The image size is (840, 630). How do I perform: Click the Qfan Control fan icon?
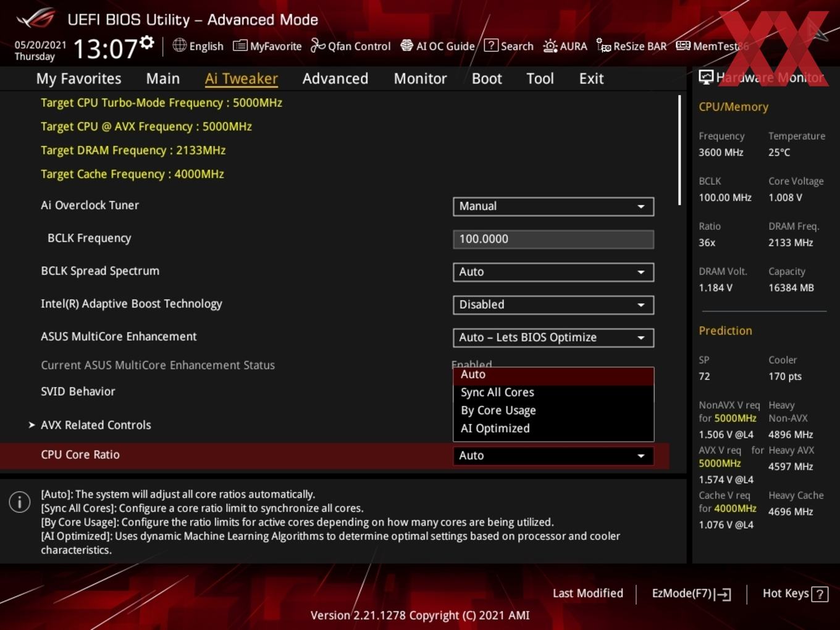pyautogui.click(x=317, y=46)
